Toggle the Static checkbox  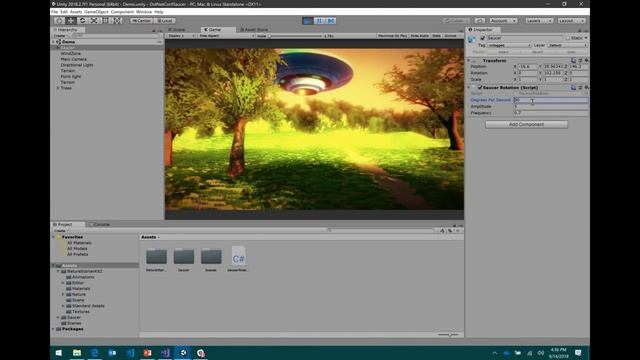tap(568, 38)
